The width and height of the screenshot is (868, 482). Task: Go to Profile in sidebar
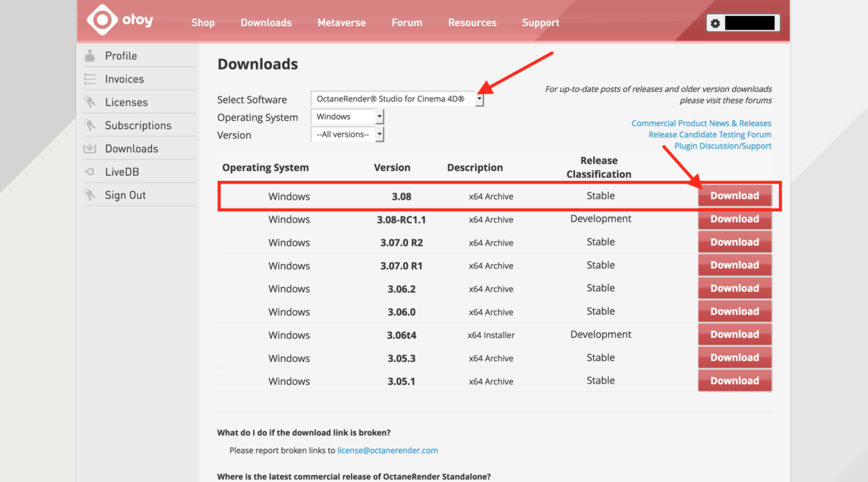121,56
